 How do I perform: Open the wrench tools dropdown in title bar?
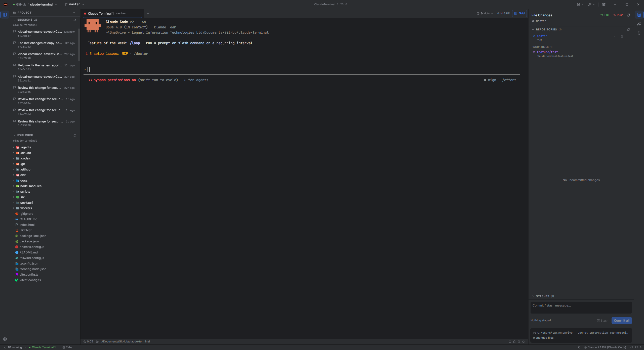(x=591, y=5)
